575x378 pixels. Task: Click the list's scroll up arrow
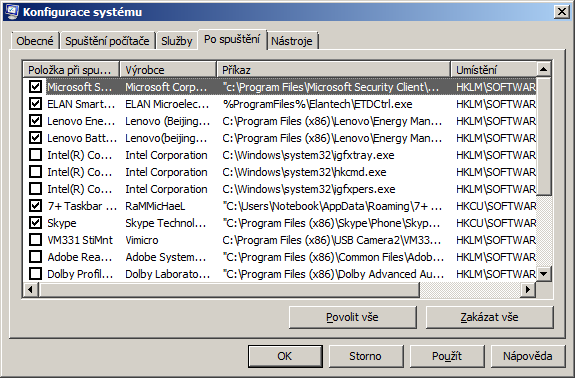[x=543, y=69]
